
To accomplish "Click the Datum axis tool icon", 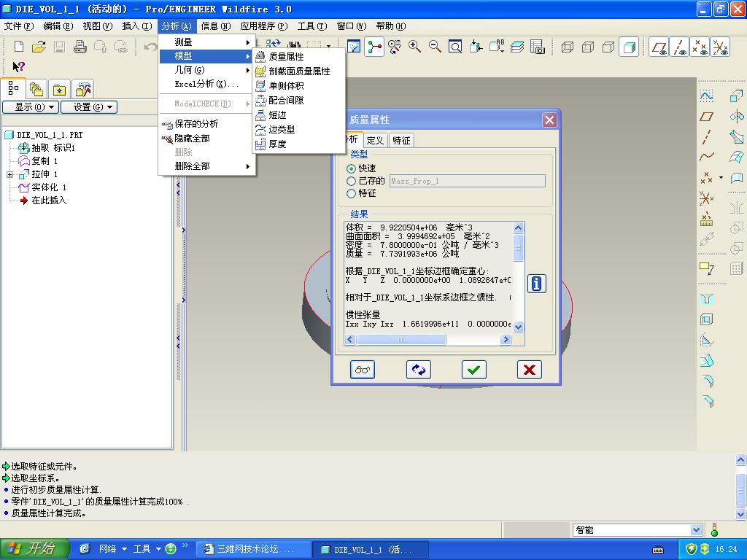I will 706,136.
